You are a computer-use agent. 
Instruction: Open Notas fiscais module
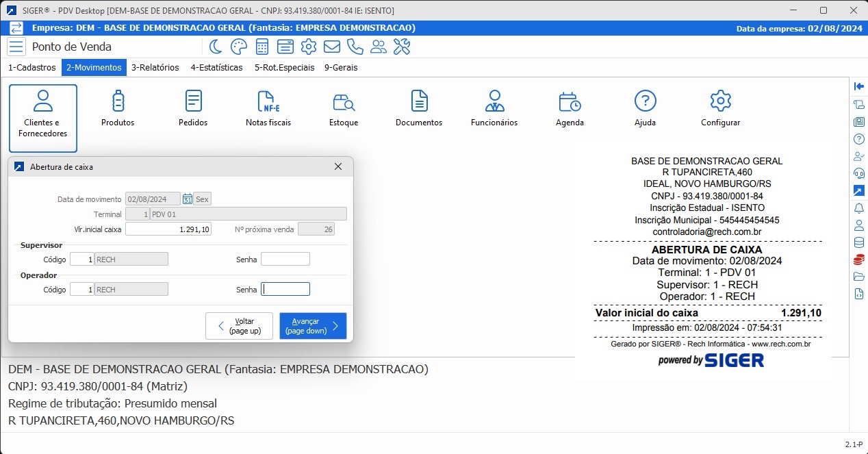tap(268, 110)
